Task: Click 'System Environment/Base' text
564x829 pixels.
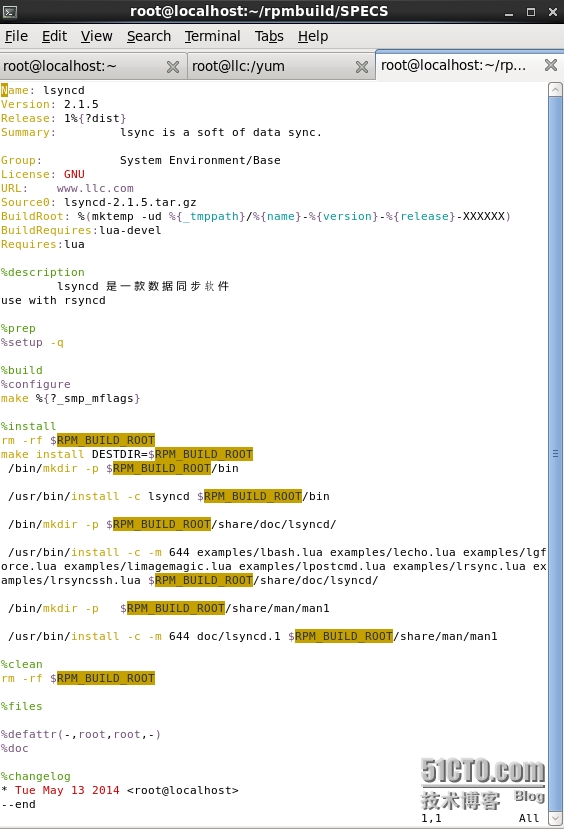Action: [x=200, y=160]
